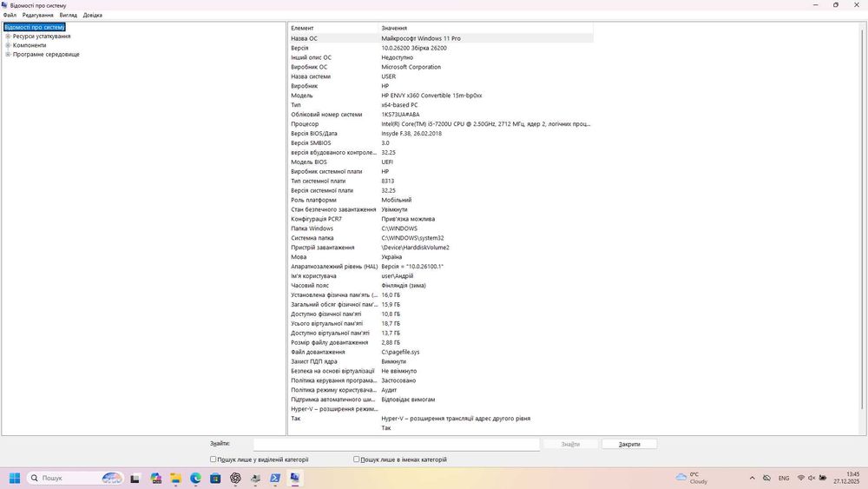Select Версія BIOS/Дата row
The image size is (868, 489).
(441, 134)
